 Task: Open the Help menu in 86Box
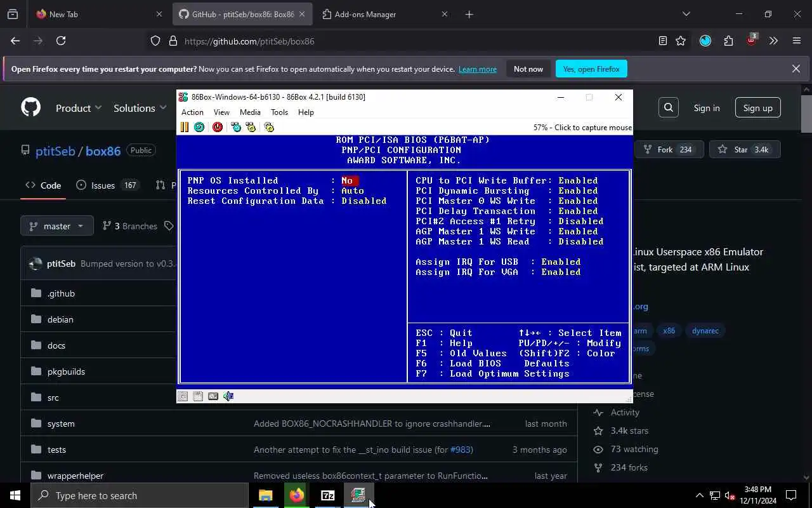coord(306,112)
